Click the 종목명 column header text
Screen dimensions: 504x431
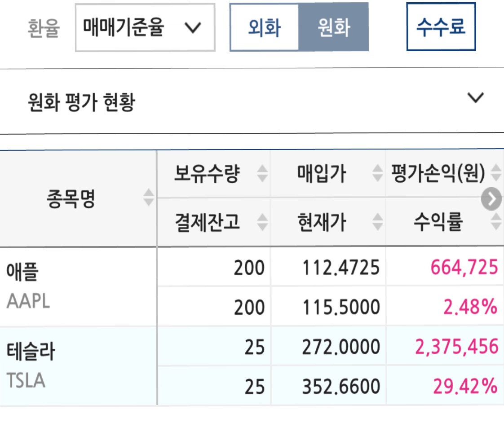(x=71, y=198)
